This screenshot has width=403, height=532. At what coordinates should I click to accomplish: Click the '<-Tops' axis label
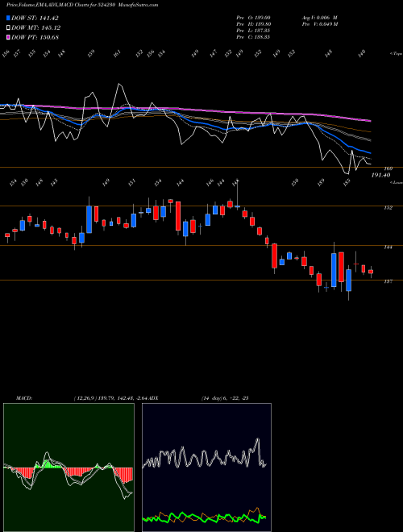[x=396, y=54]
